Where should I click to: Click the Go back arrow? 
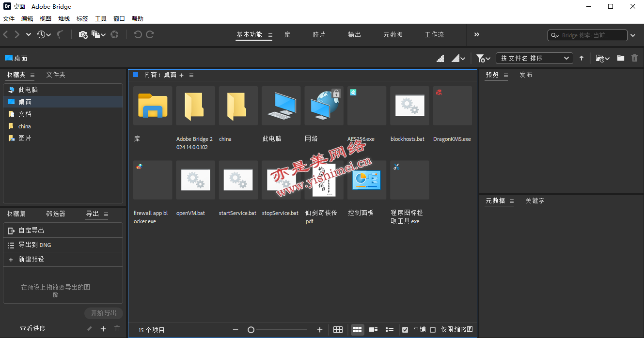pos(6,34)
